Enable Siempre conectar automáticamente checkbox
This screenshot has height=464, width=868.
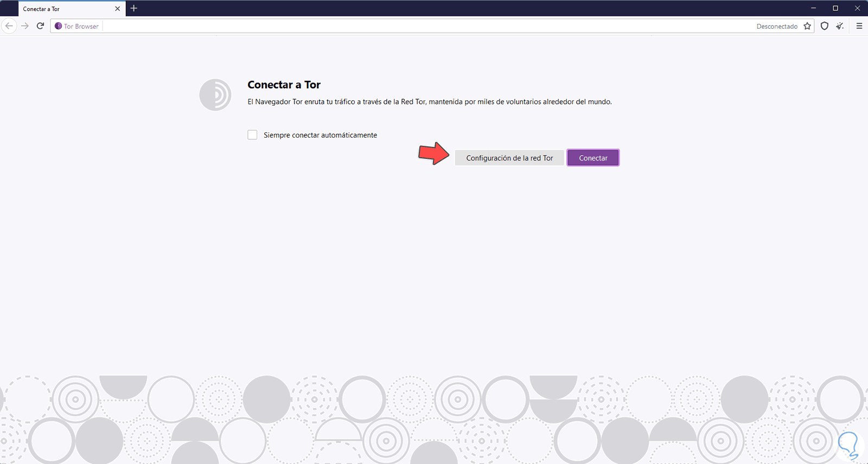pyautogui.click(x=252, y=135)
